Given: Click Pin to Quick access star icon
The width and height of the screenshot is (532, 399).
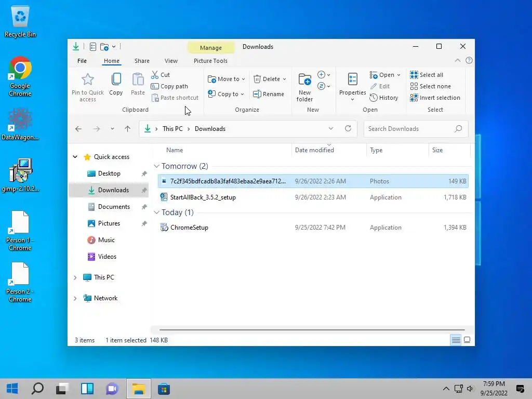Looking at the screenshot, I should (87, 79).
